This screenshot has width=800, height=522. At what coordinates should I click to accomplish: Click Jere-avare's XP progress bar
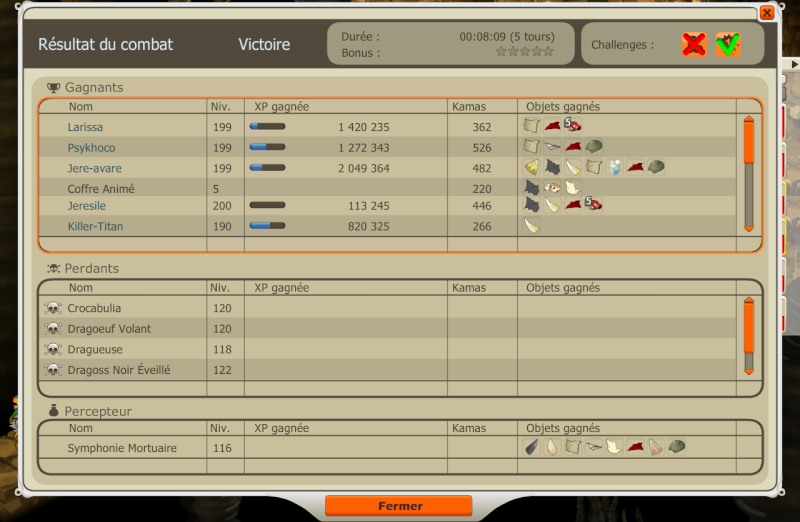coord(267,167)
